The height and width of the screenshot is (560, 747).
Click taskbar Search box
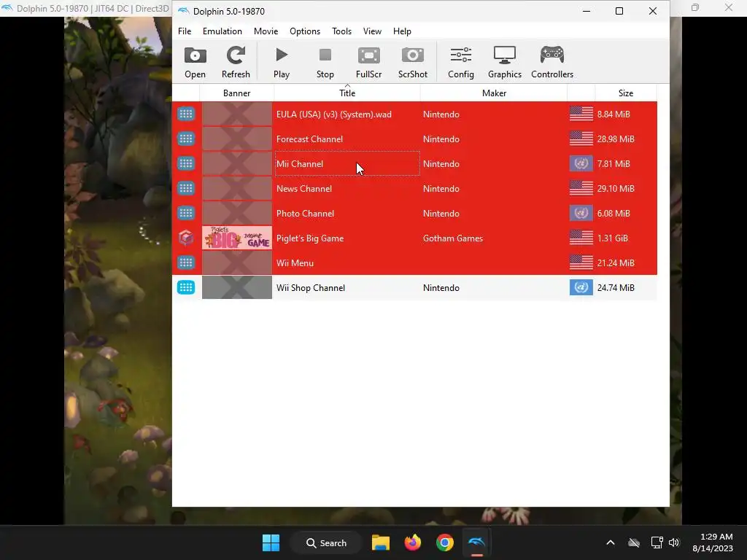[326, 542]
